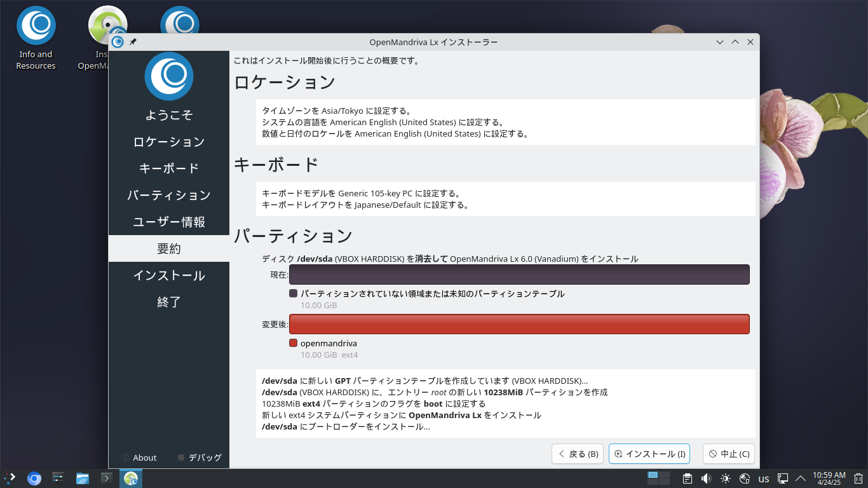Click the ロケーション heading in the summary
The height and width of the screenshot is (488, 868).
tap(285, 83)
